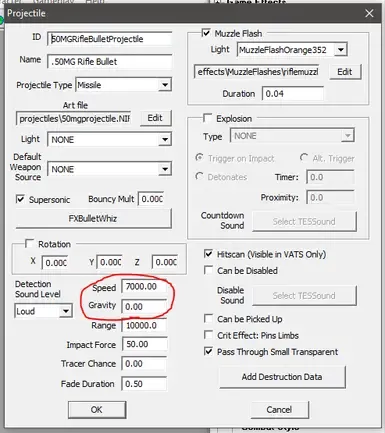This screenshot has height=433, width=385.
Task: Click the Fade Duration field
Action: point(144,384)
